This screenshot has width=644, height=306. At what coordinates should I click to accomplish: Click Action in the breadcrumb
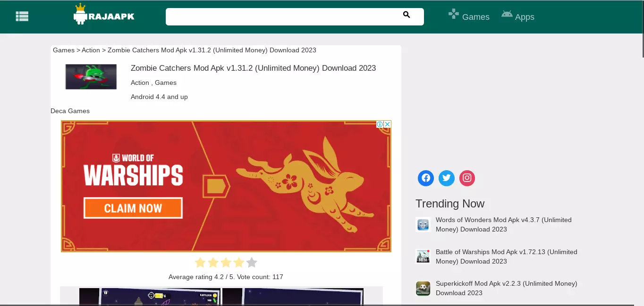coord(91,50)
